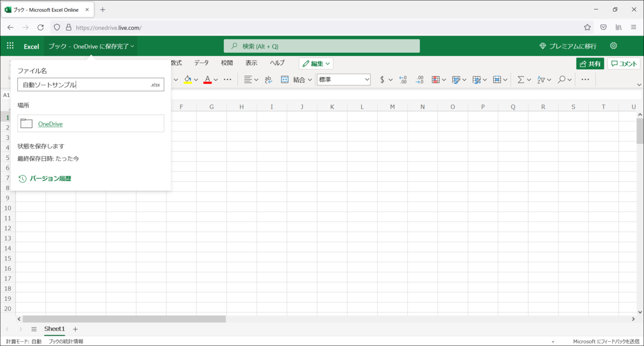Click the AutoSum sigma icon

point(521,80)
